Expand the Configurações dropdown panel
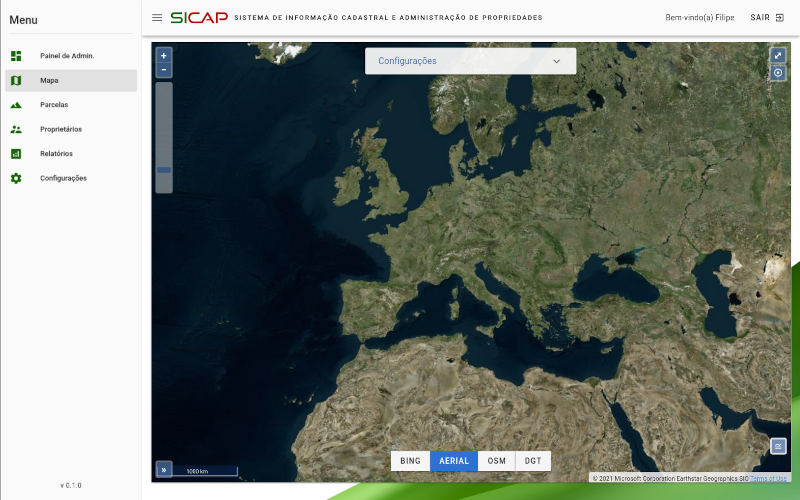Image resolution: width=800 pixels, height=500 pixels. [x=470, y=61]
